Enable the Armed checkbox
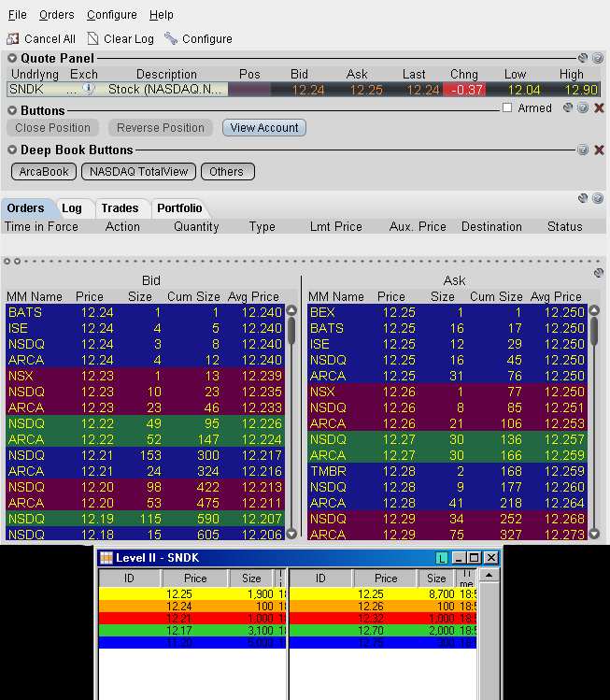This screenshot has height=700, width=610. tap(507, 107)
